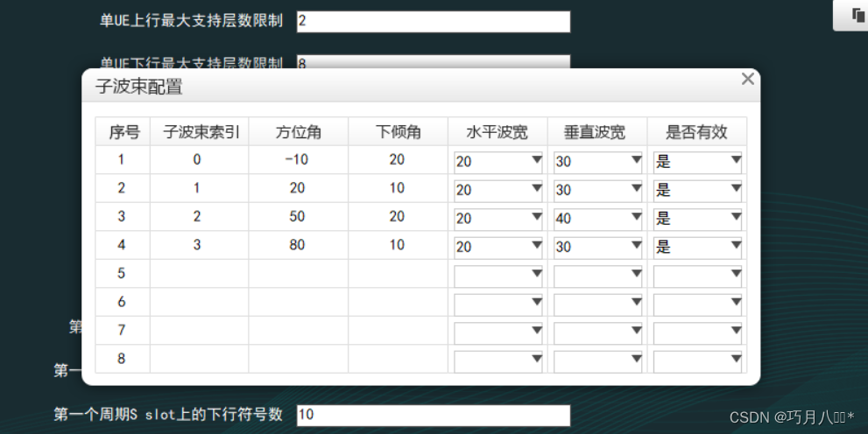Select the 方位角 cell showing -10
This screenshot has height=434, width=868.
[x=299, y=160]
